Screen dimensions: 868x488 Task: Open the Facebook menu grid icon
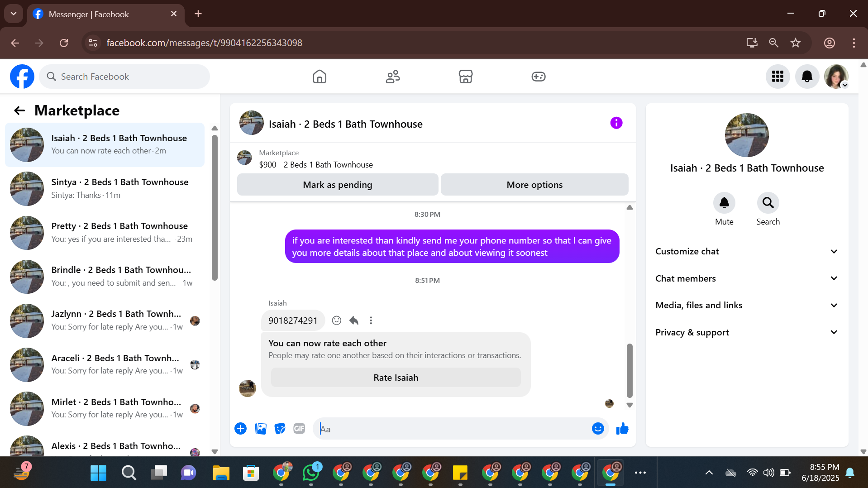point(777,77)
